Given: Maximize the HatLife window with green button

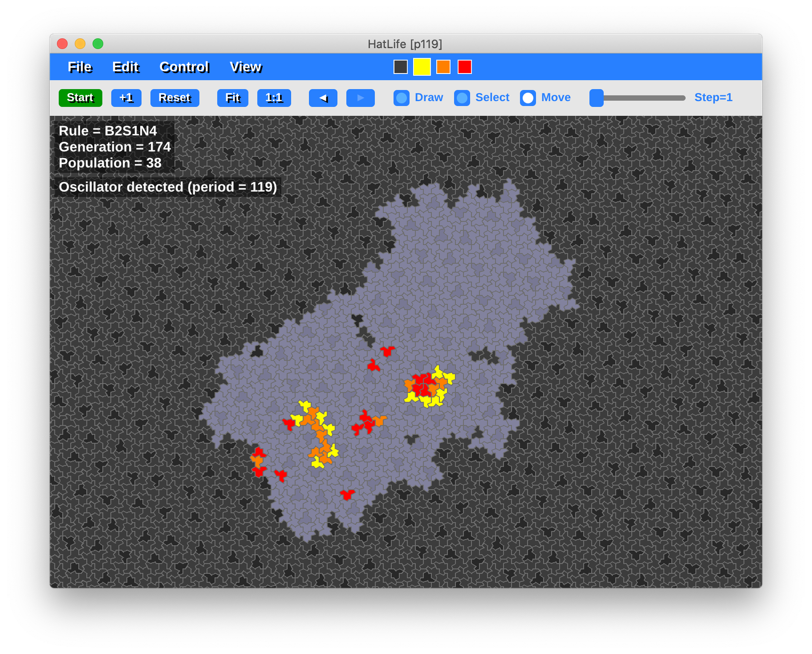Looking at the screenshot, I should tap(98, 44).
